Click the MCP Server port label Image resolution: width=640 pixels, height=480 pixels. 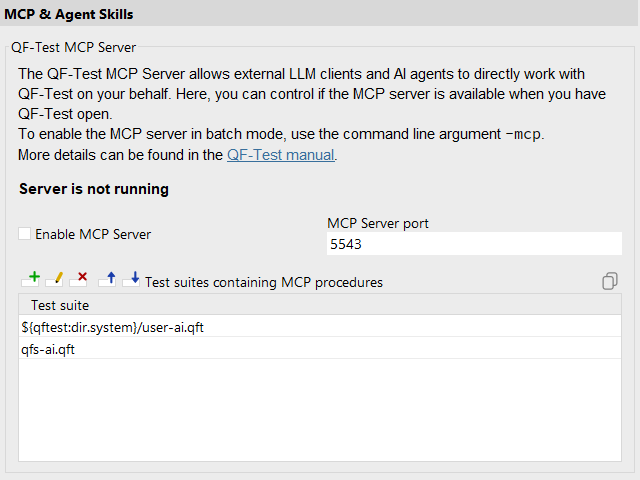pos(378,223)
